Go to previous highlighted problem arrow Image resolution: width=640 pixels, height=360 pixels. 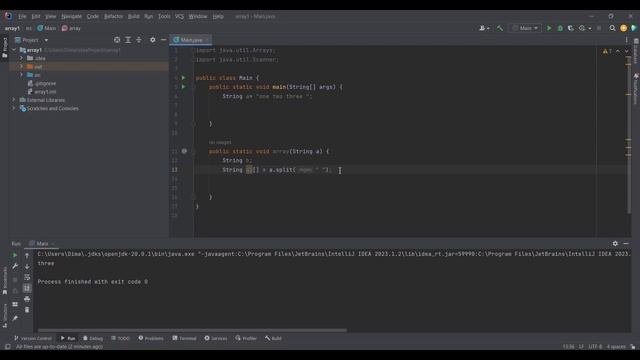618,51
